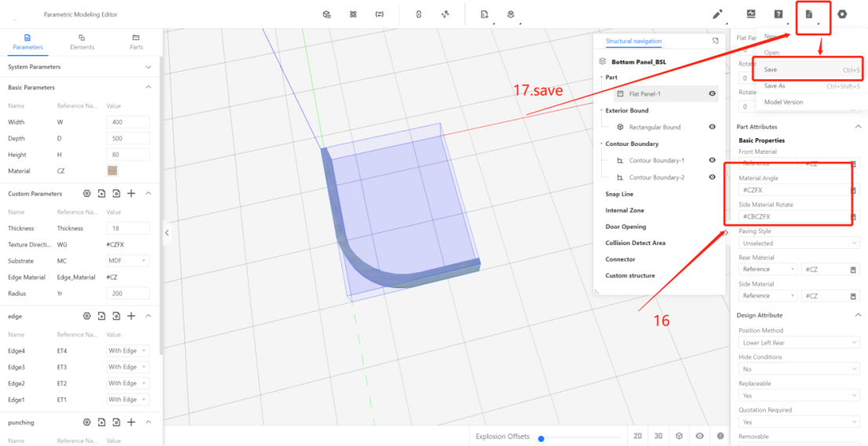Toggle visibility of Contour Boundary-1

coord(712,160)
